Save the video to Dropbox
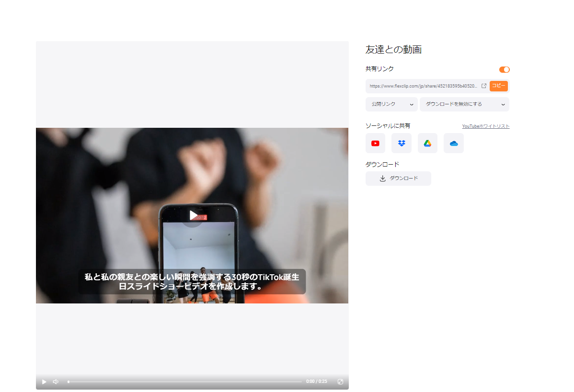574x392 pixels. (x=402, y=143)
